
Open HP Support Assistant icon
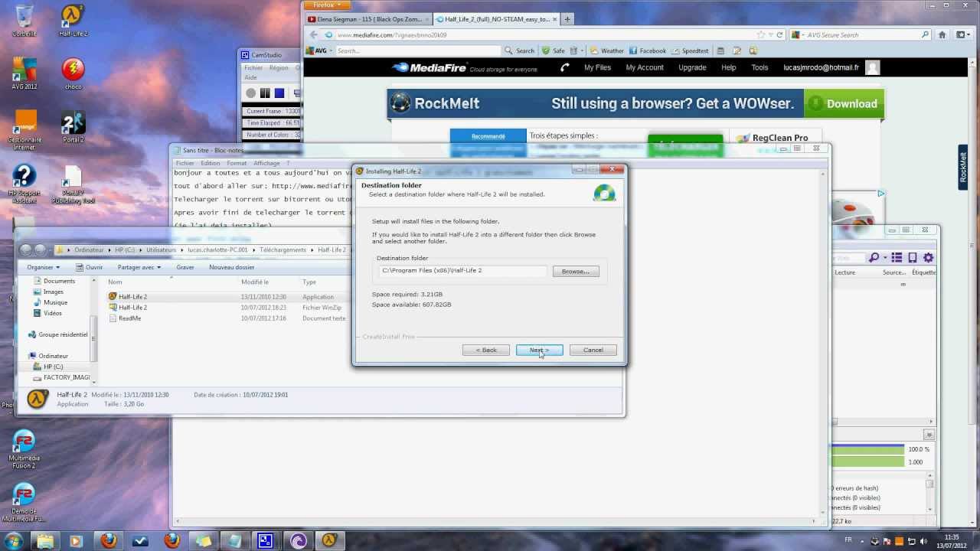pos(24,184)
